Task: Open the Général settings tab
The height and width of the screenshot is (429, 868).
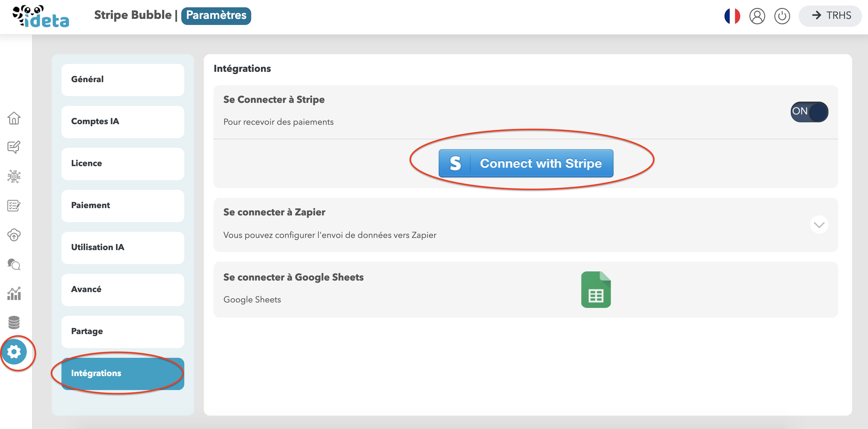Action: (123, 80)
